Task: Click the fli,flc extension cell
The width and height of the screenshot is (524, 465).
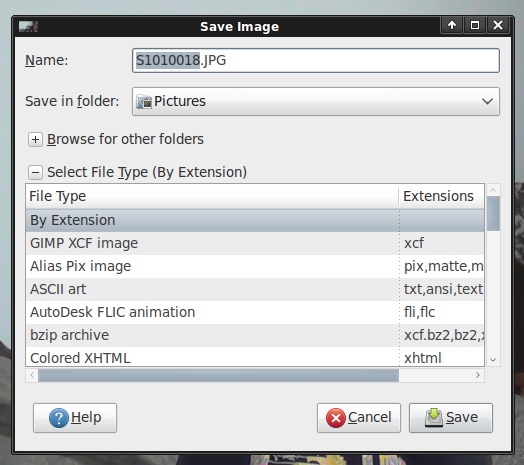Action: 442,312
